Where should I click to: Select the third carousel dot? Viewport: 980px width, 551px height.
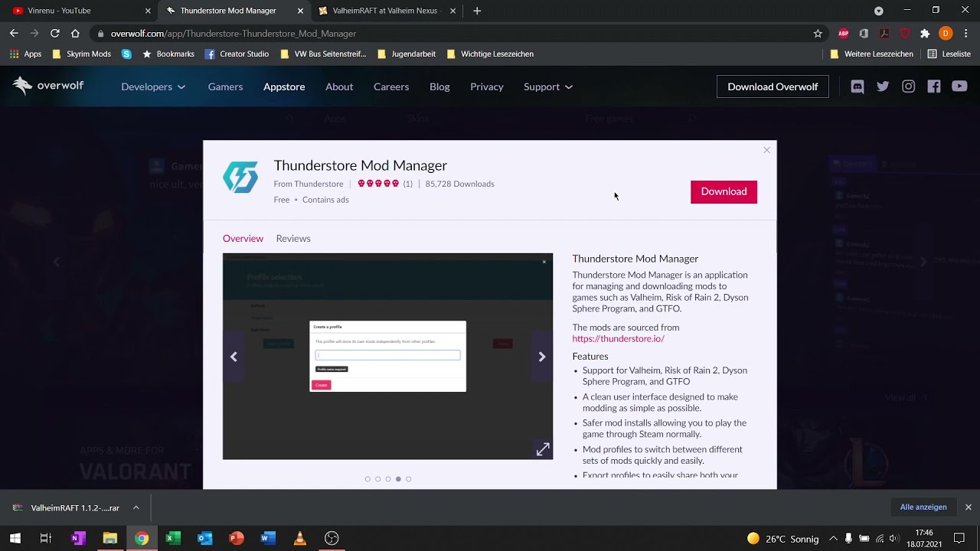388,479
